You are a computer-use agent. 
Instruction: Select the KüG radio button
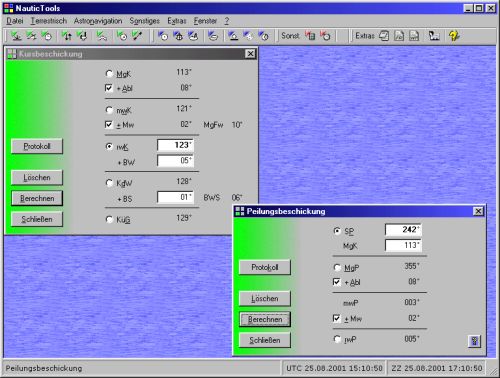(109, 219)
